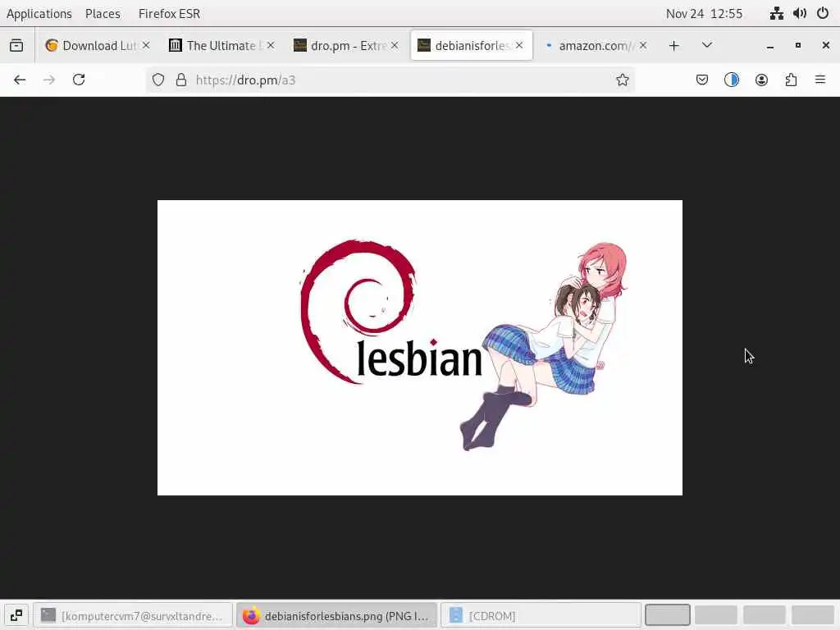Switch to komputercvm7 terminal window
This screenshot has width=840, height=630.
[133, 615]
